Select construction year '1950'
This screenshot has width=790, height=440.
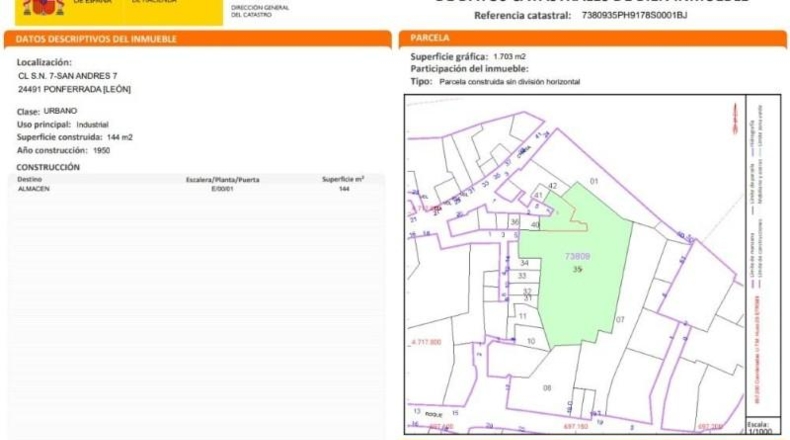pyautogui.click(x=101, y=150)
